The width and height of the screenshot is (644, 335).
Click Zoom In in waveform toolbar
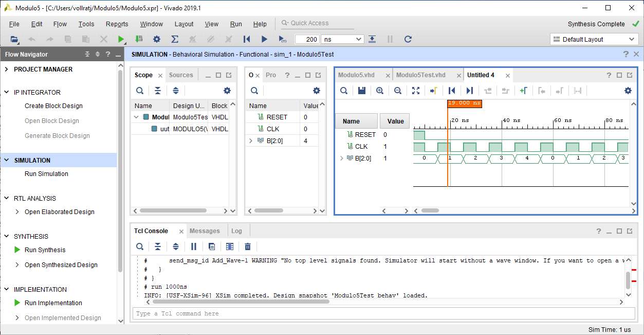[x=380, y=91]
